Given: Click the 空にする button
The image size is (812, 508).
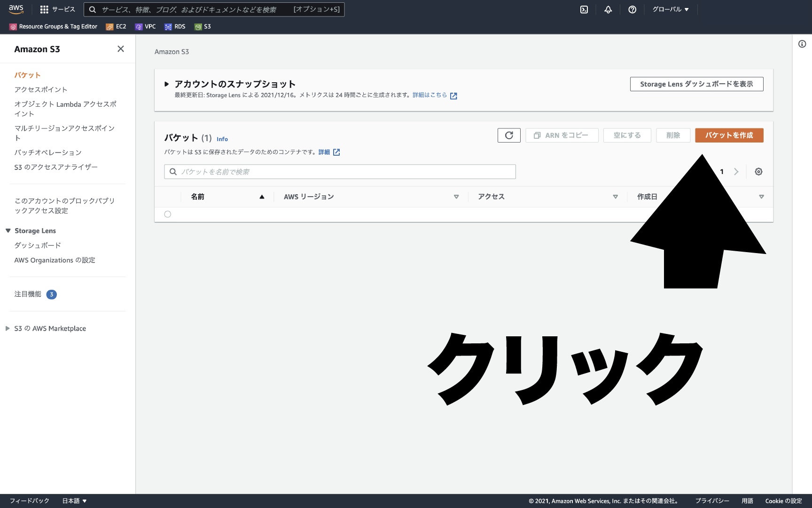Looking at the screenshot, I should (x=627, y=135).
